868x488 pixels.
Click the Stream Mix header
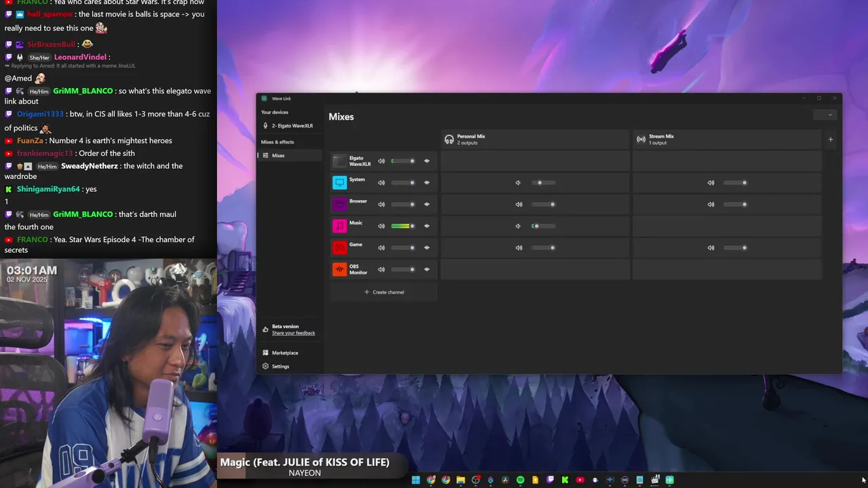point(726,140)
